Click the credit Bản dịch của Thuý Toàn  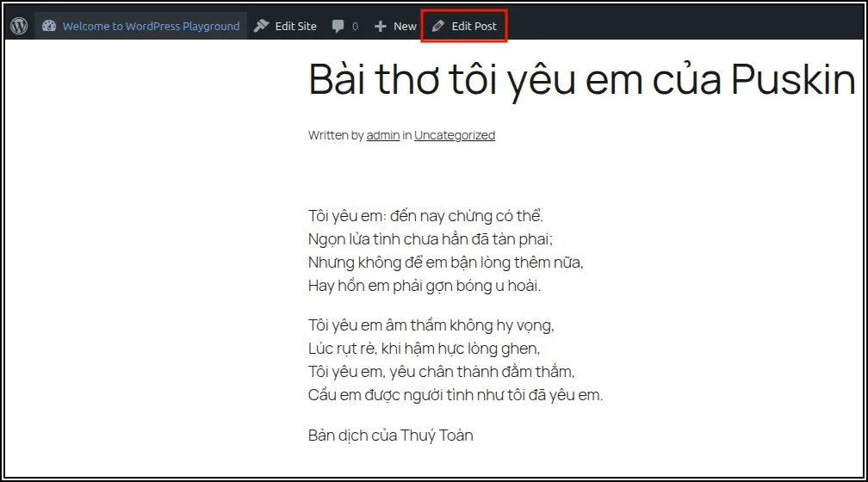click(x=391, y=436)
